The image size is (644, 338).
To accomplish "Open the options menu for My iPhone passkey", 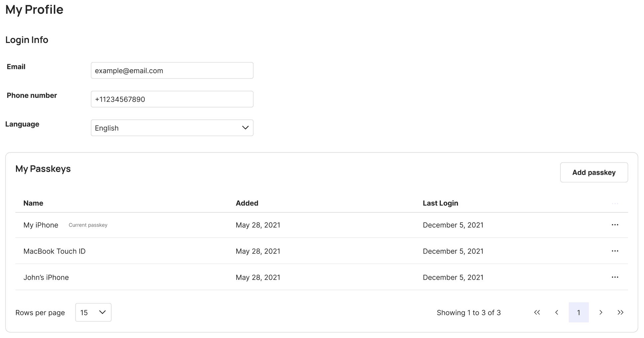I will pos(615,225).
